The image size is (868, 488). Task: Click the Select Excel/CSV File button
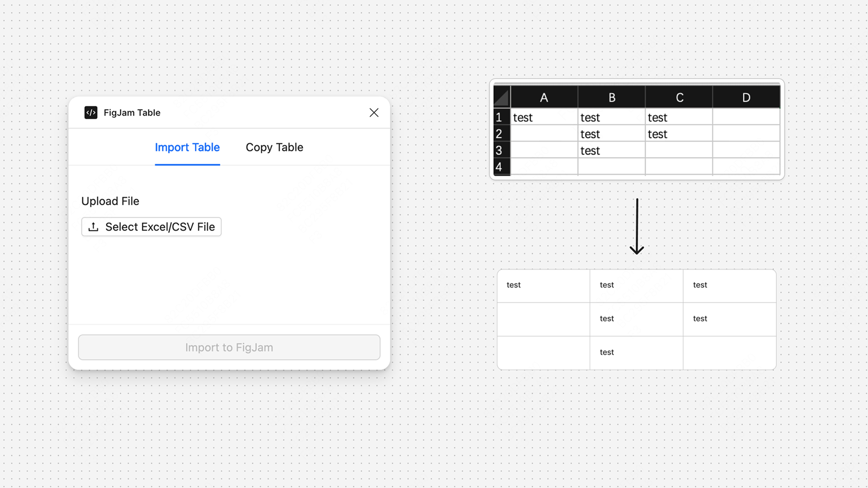pyautogui.click(x=151, y=227)
